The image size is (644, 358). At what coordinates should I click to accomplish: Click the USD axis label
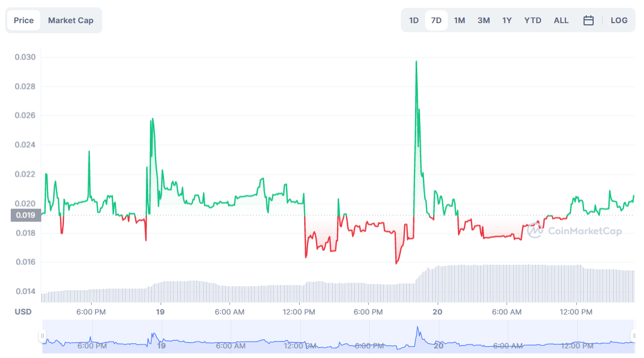click(x=23, y=312)
